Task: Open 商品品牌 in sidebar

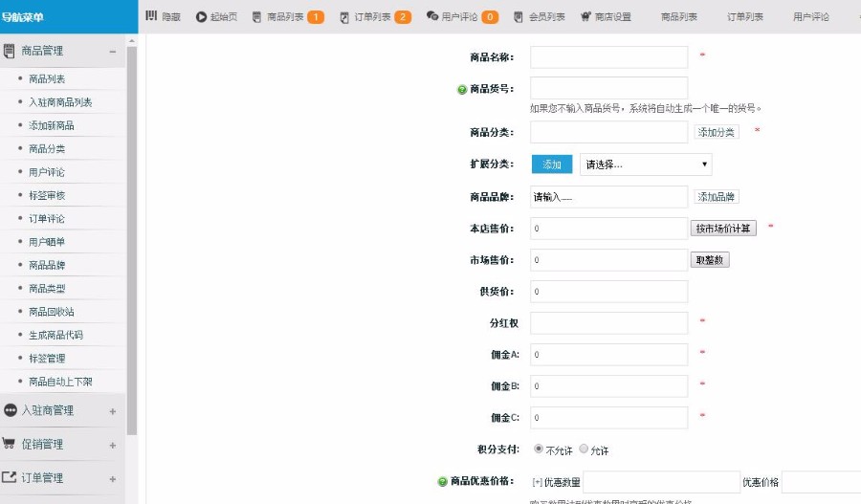Action: 47,265
